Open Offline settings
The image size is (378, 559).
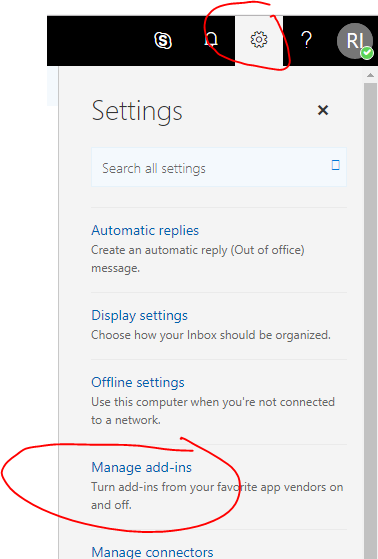point(138,382)
